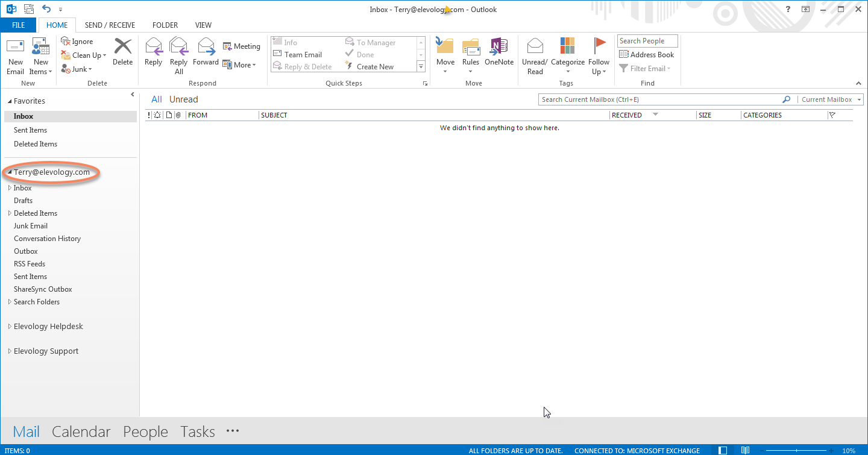Switch to Calendar view
Image resolution: width=868 pixels, height=455 pixels.
point(81,431)
